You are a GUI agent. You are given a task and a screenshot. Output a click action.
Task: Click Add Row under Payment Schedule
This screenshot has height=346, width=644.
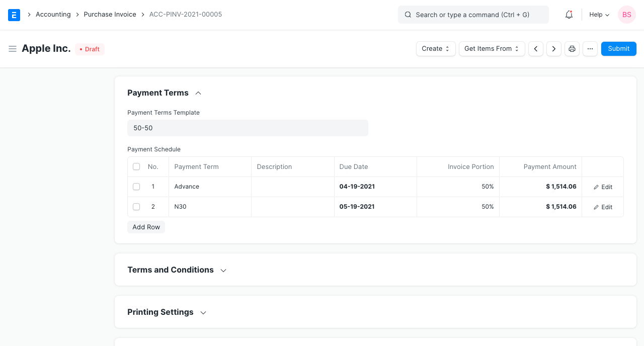146,227
